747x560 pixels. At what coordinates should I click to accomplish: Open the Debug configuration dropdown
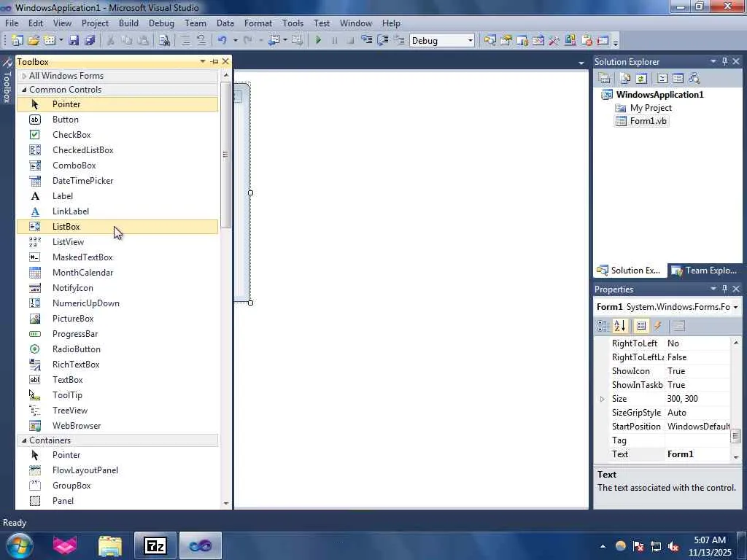[471, 41]
